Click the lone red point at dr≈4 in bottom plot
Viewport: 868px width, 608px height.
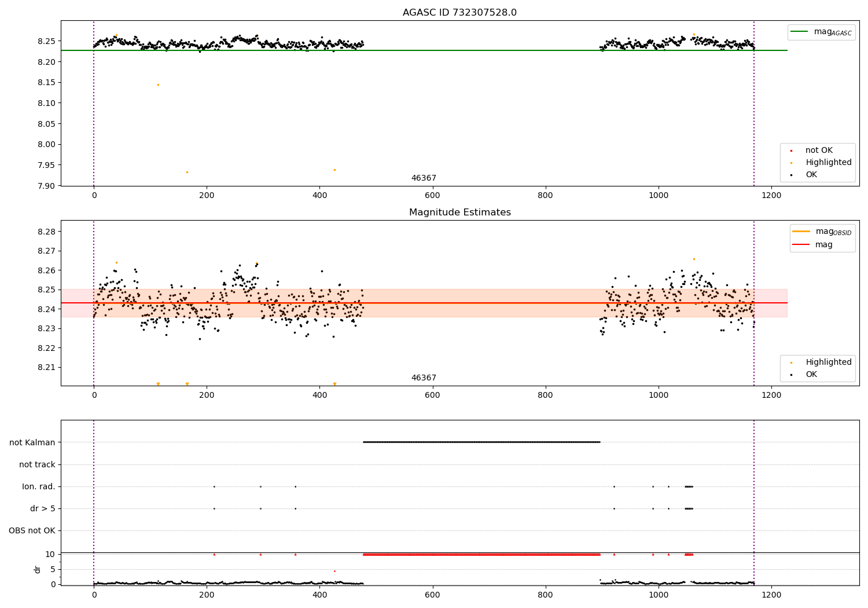coord(334,571)
